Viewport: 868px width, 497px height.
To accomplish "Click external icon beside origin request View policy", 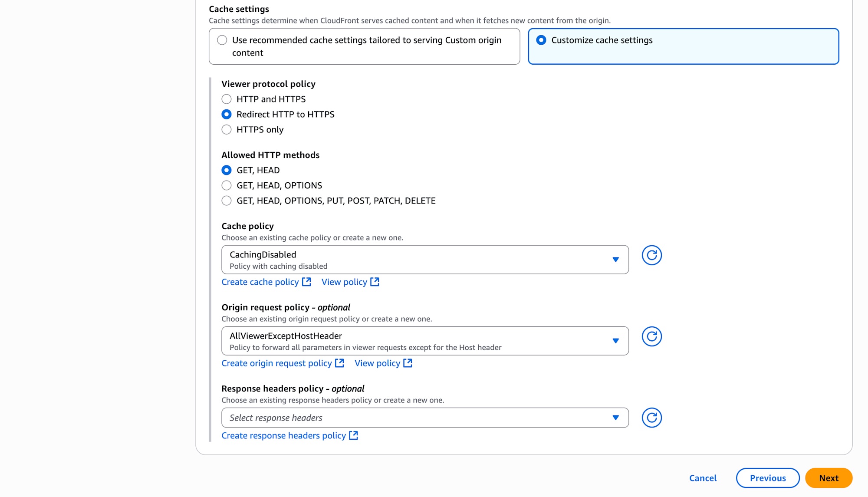I will 408,363.
